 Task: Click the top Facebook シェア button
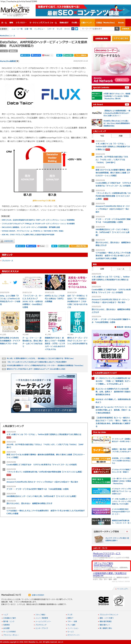[x=36, y=55]
